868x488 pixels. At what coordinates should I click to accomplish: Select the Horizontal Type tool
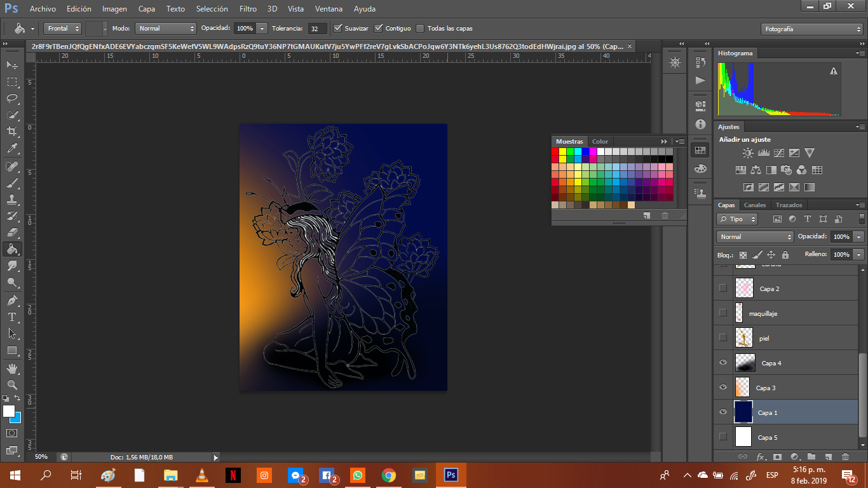[12, 316]
